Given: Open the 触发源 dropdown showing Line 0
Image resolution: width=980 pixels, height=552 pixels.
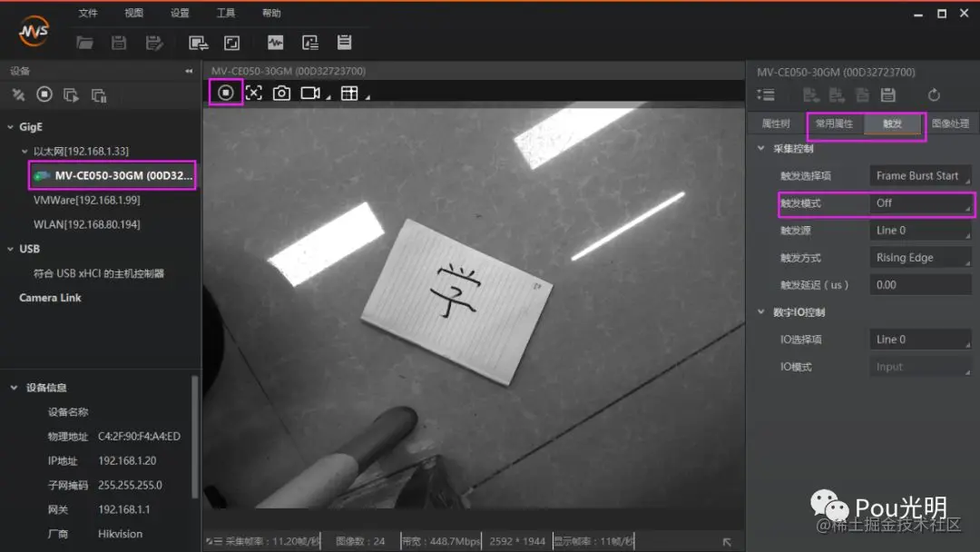Looking at the screenshot, I should coord(920,231).
